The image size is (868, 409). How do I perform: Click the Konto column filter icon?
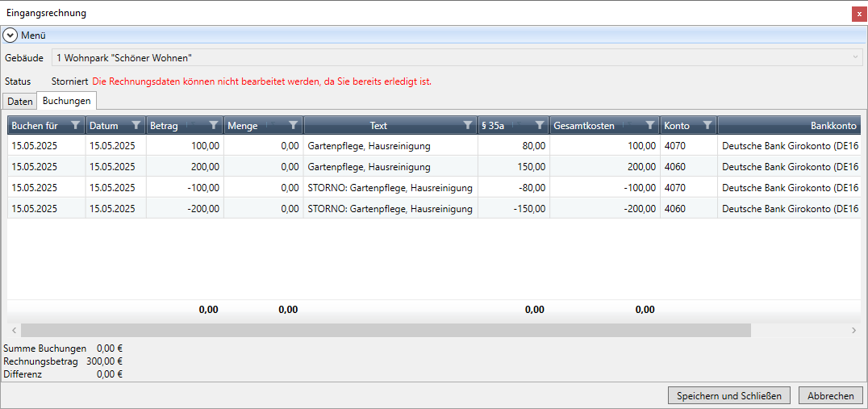click(707, 125)
